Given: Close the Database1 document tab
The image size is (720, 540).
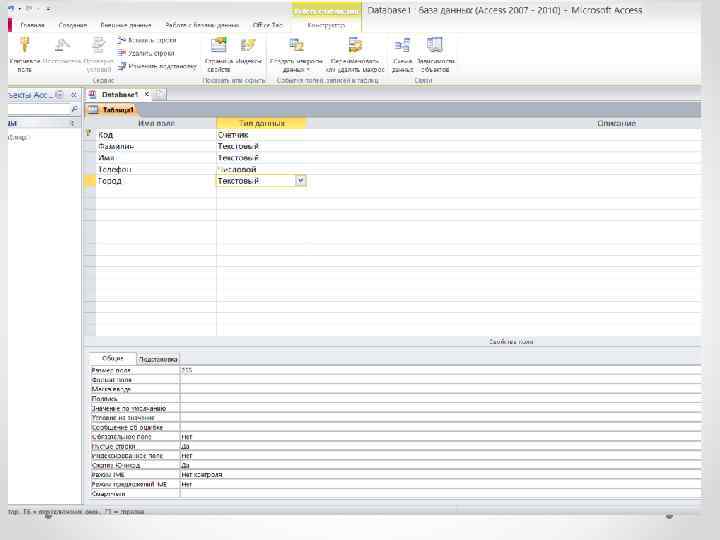Looking at the screenshot, I should [x=147, y=94].
